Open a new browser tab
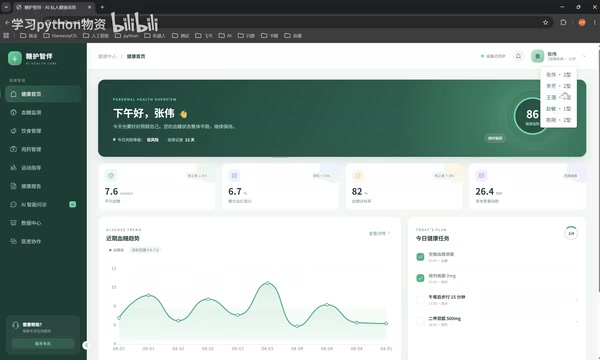The height and width of the screenshot is (360, 600). 102,7
